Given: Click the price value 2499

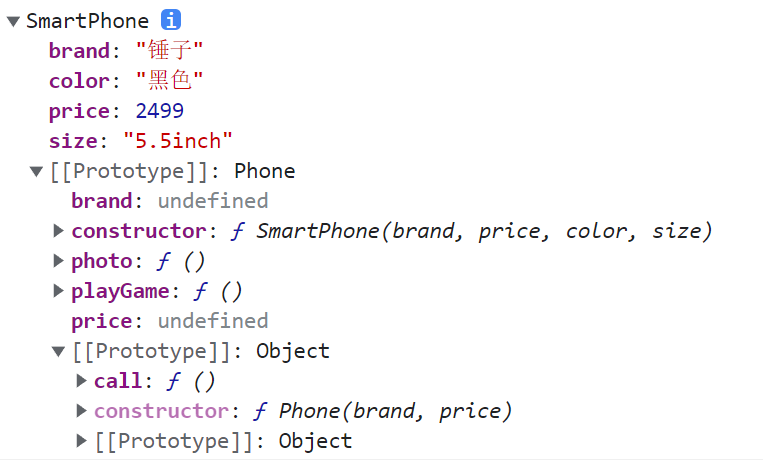Looking at the screenshot, I should (x=159, y=111).
